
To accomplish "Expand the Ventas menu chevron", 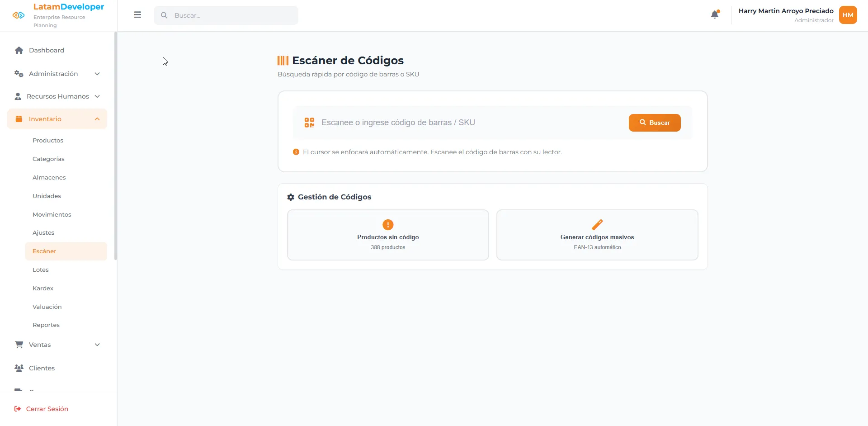I will coord(97,345).
